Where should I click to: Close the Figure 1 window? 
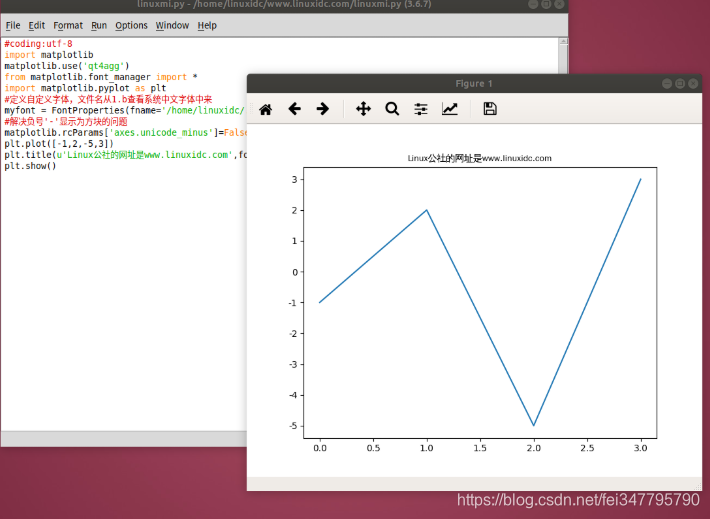pyautogui.click(x=693, y=84)
